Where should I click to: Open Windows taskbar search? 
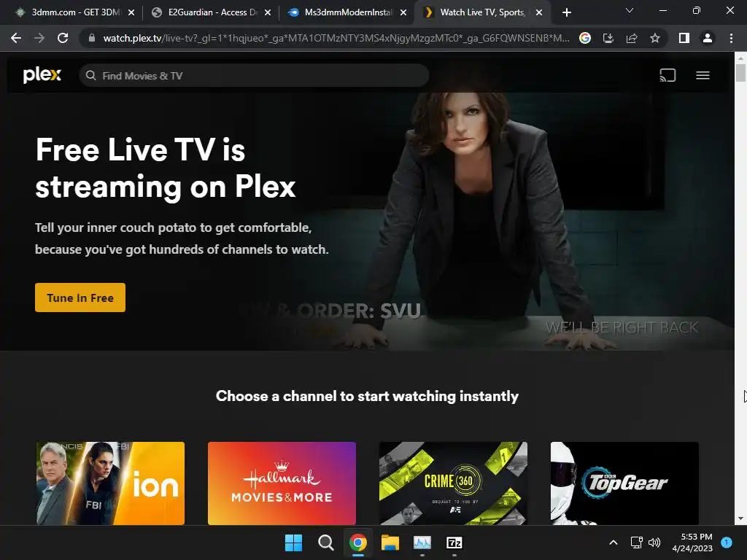(326, 542)
